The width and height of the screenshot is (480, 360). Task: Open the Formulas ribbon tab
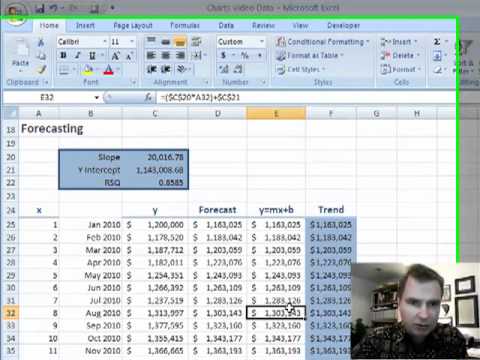[185, 26]
